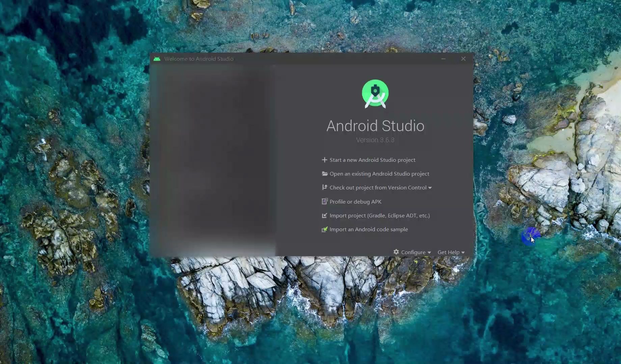The height and width of the screenshot is (364, 621).
Task: Open an existing Android Studio project
Action: coord(379,174)
